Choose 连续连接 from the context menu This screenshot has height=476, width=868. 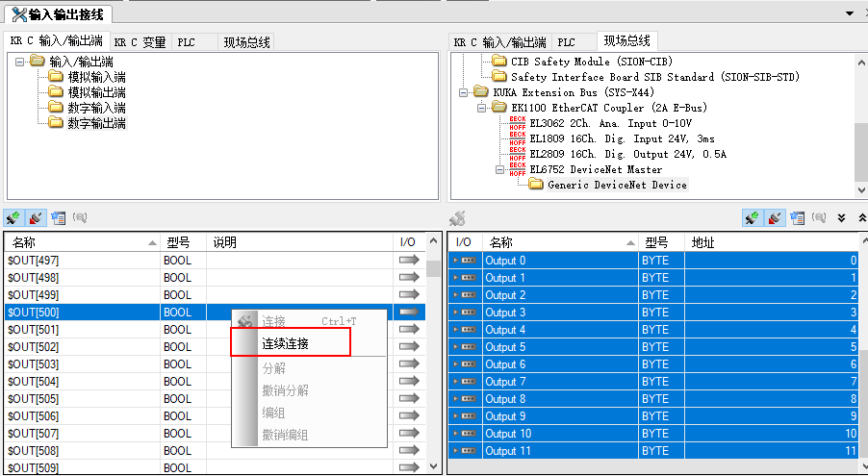[x=308, y=343]
